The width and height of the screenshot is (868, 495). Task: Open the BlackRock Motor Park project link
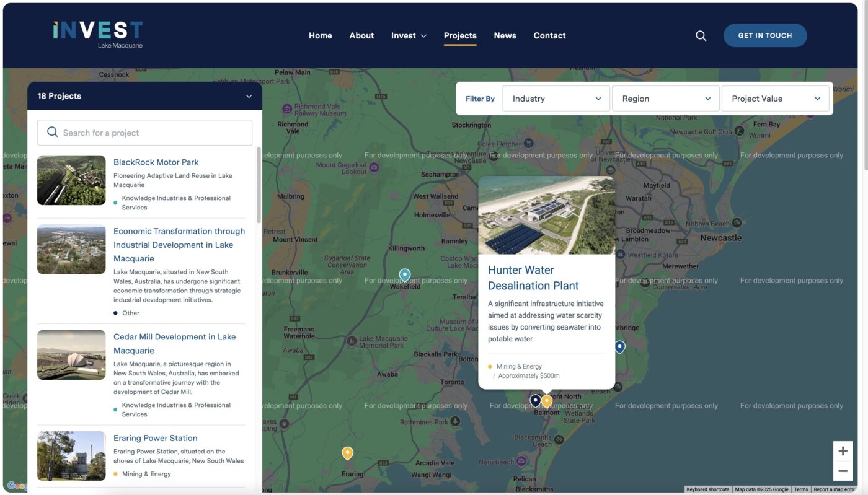tap(156, 162)
